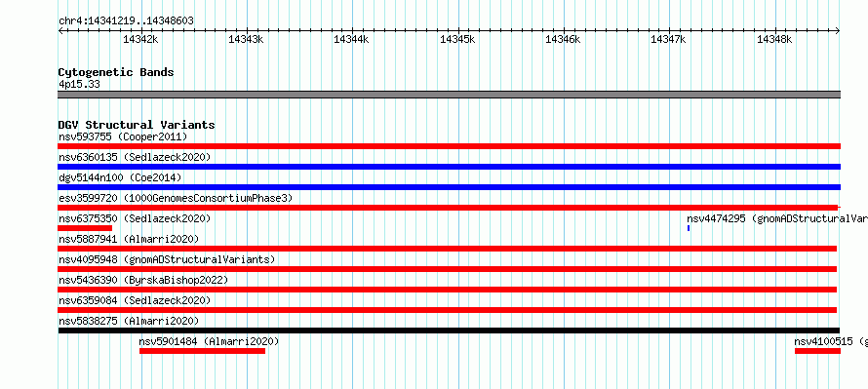This screenshot has width=868, height=389.
Task: Select the blue bar for dgv5144n100
Action: tap(449, 187)
